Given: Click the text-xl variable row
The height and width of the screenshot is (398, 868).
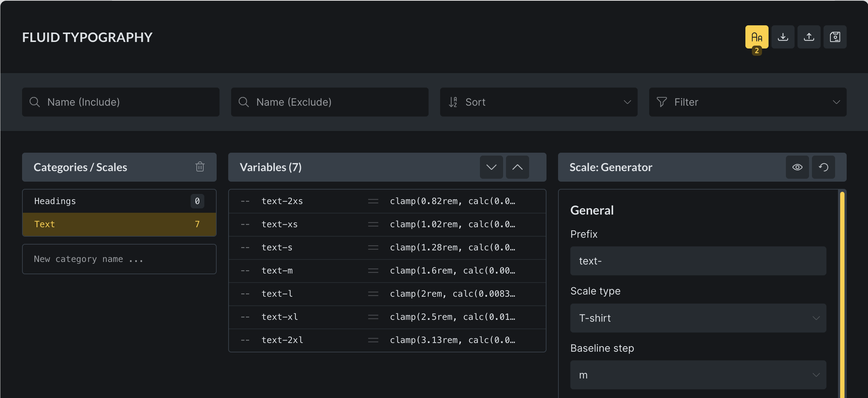Looking at the screenshot, I should [x=280, y=317].
